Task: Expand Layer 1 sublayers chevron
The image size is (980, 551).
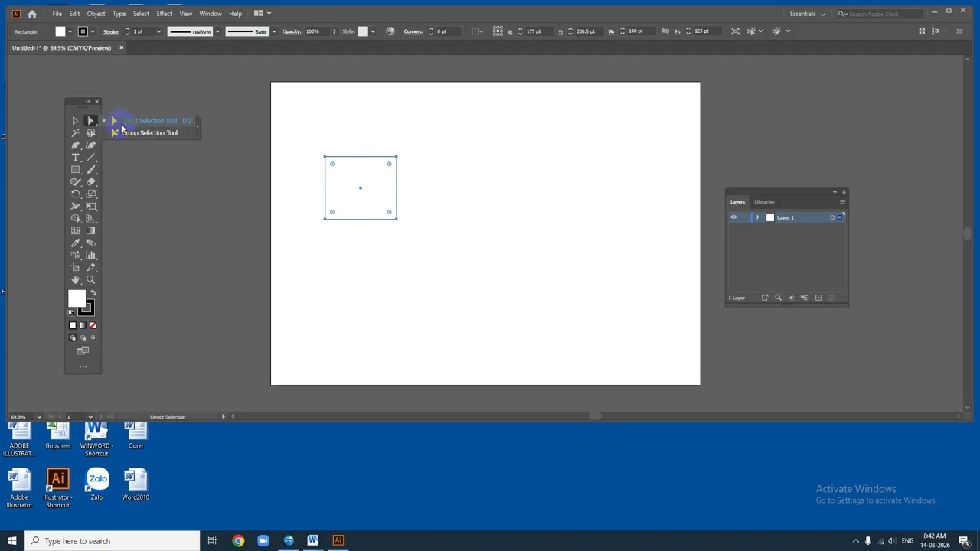Action: click(757, 217)
